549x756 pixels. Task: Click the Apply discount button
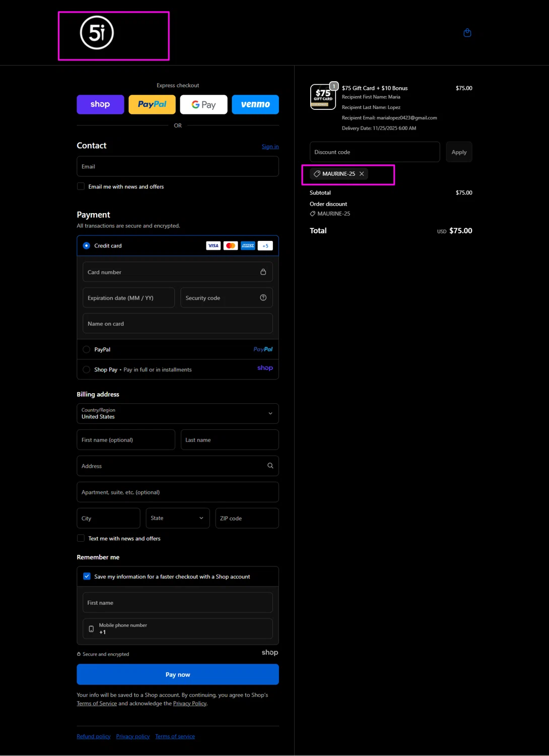tap(459, 152)
